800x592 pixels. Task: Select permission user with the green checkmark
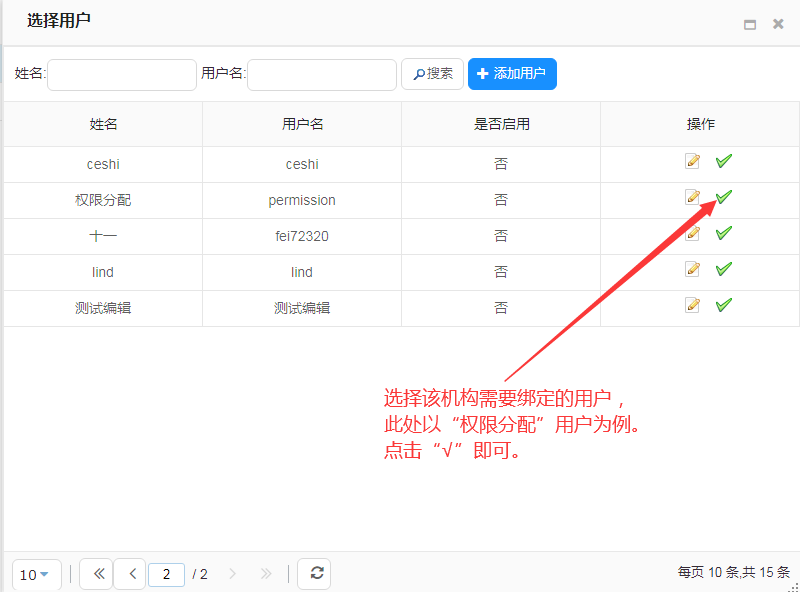722,197
